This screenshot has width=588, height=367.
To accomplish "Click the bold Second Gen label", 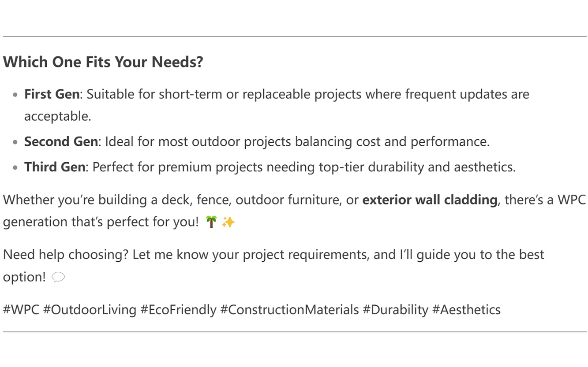I will point(61,141).
